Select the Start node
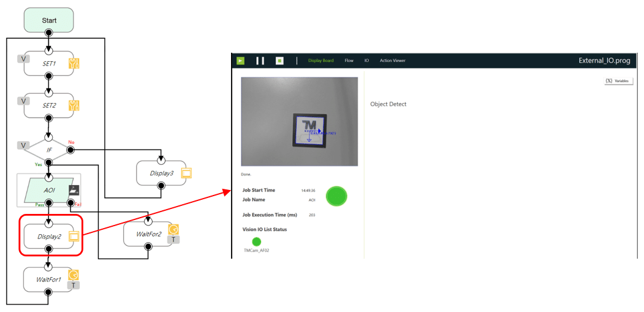 pos(49,20)
